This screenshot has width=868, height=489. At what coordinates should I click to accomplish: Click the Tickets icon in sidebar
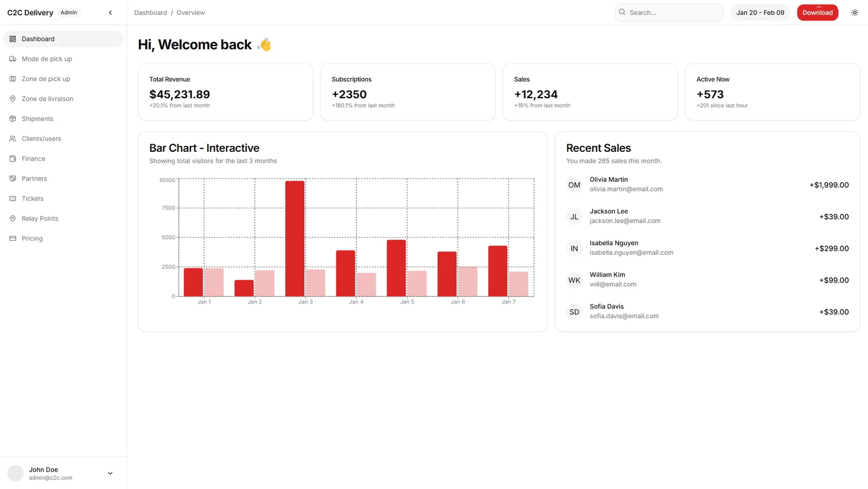tap(12, 198)
